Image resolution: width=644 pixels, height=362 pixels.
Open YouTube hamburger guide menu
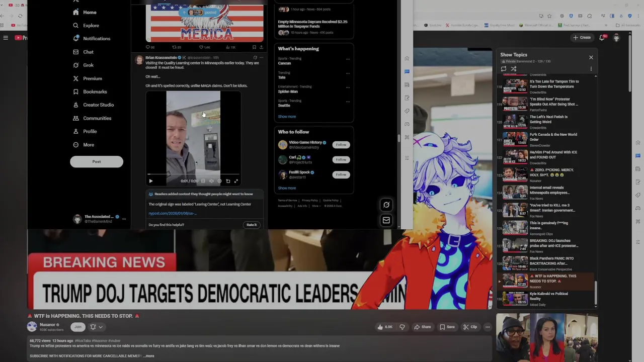(x=6, y=38)
